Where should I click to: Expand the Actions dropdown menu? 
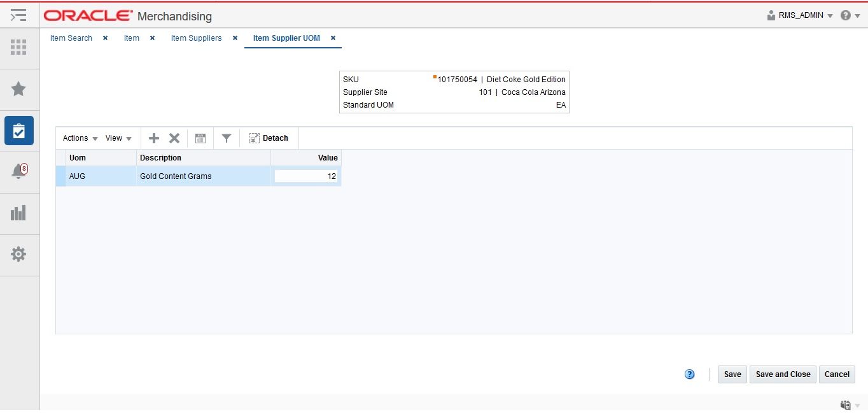(80, 138)
